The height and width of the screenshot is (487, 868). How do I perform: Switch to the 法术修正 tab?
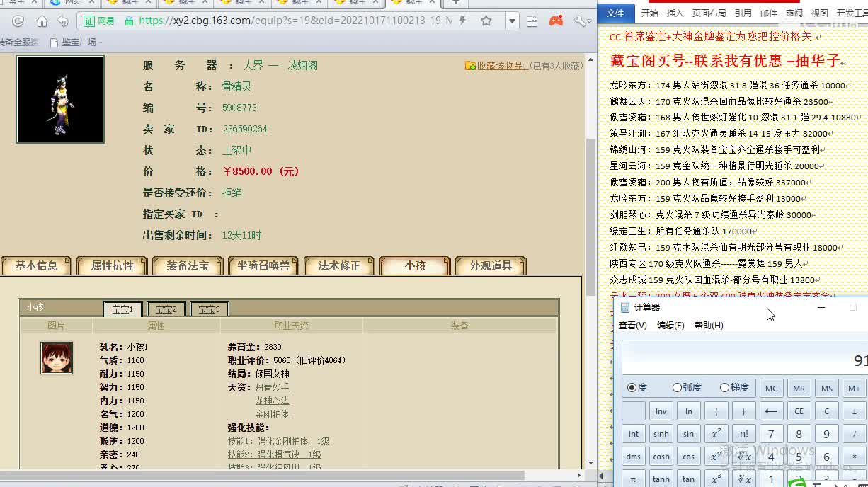(x=339, y=266)
